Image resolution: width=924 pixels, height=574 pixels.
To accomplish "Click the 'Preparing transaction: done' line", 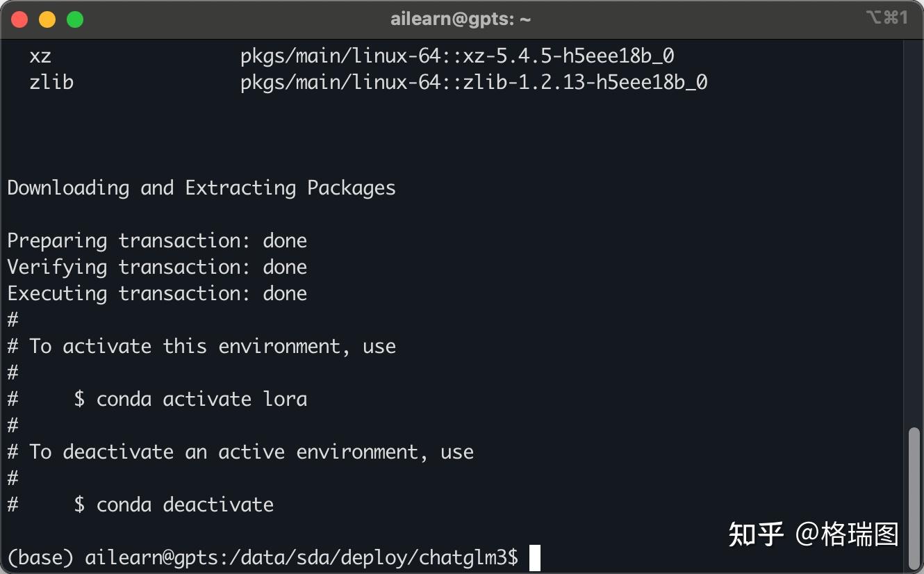I will [157, 241].
